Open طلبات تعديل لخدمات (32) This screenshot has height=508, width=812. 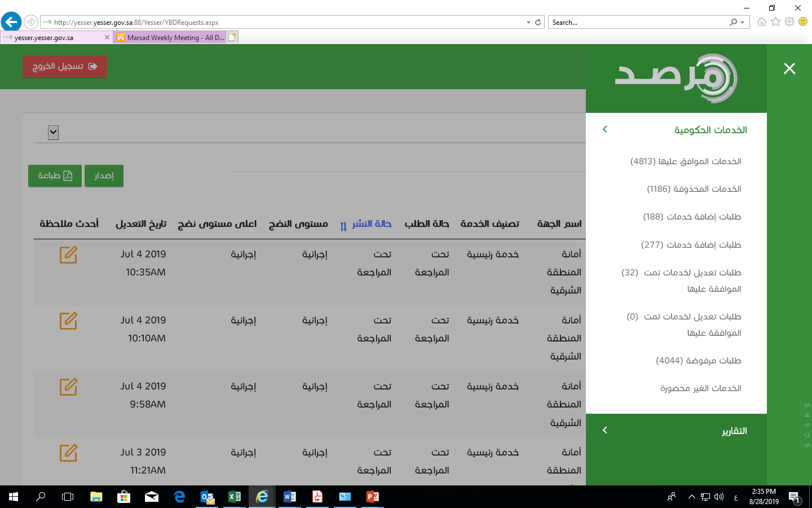(x=681, y=281)
